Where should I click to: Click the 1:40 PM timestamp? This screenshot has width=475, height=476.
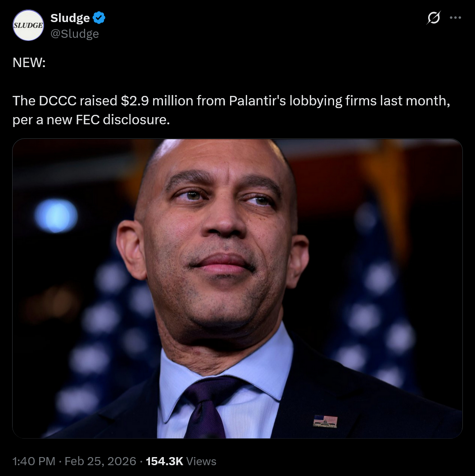click(34, 461)
